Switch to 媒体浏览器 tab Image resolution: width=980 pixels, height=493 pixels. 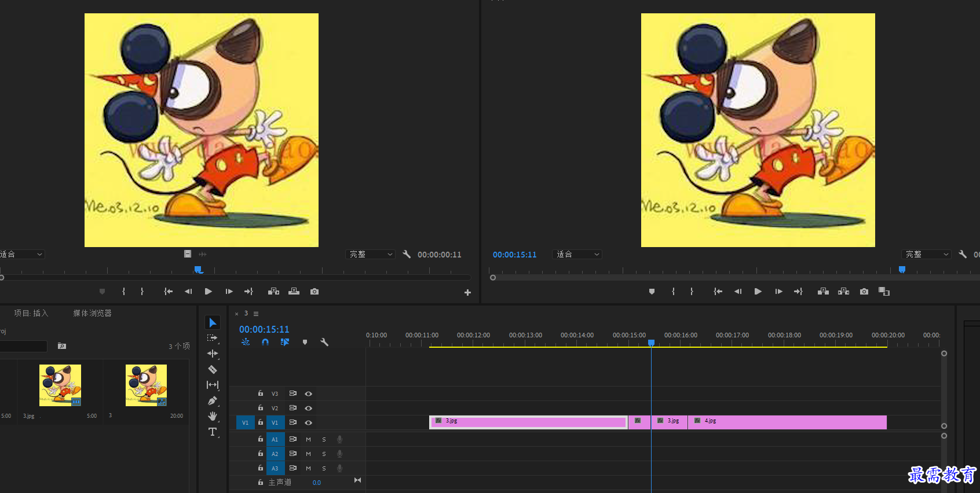[92, 313]
